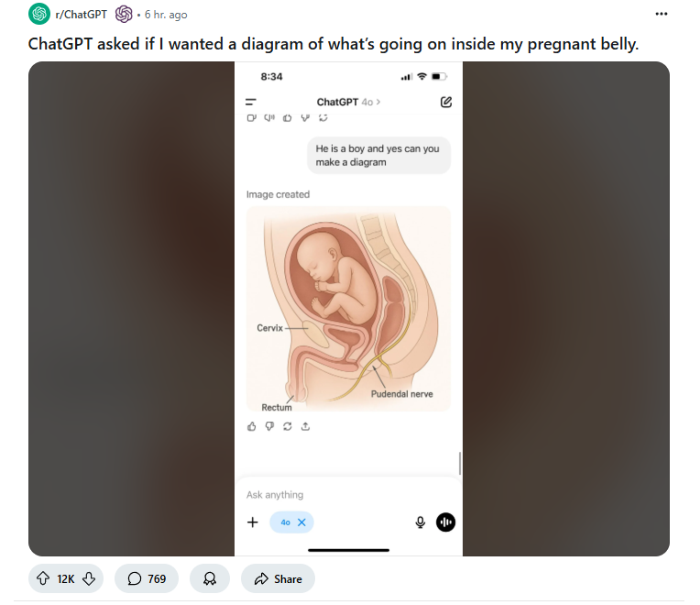This screenshot has width=700, height=605.
Task: Remove the 4o model chip
Action: [x=301, y=522]
